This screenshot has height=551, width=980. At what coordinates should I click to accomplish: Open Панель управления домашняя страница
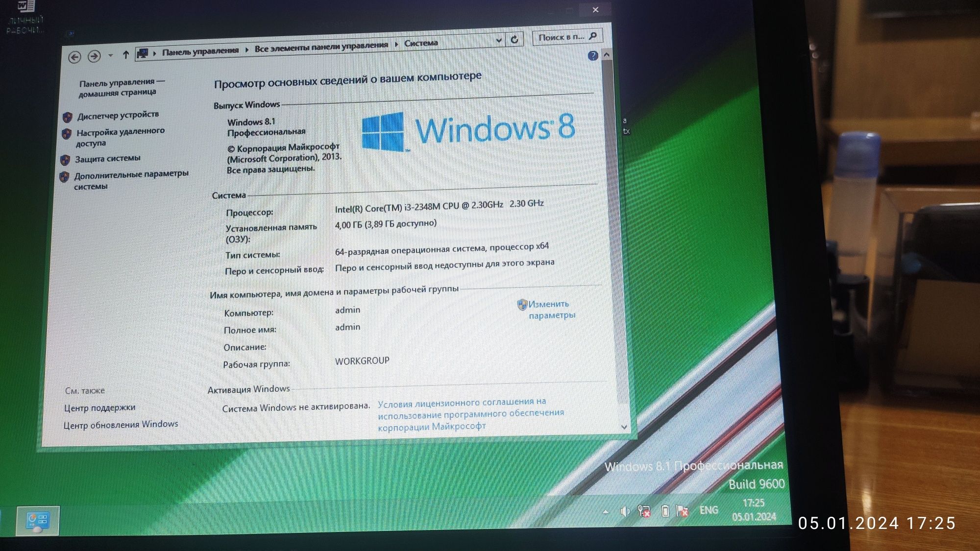(x=121, y=87)
